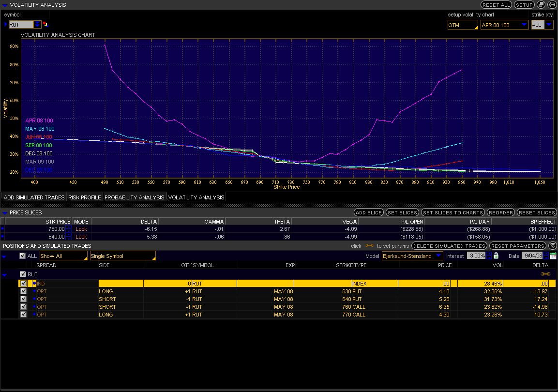Click the 760.00 stock price stepper

point(68,229)
